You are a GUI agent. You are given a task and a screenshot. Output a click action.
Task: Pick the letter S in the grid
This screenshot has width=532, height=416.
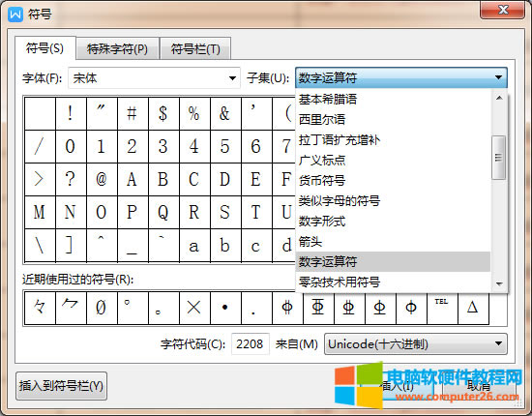click(x=225, y=212)
